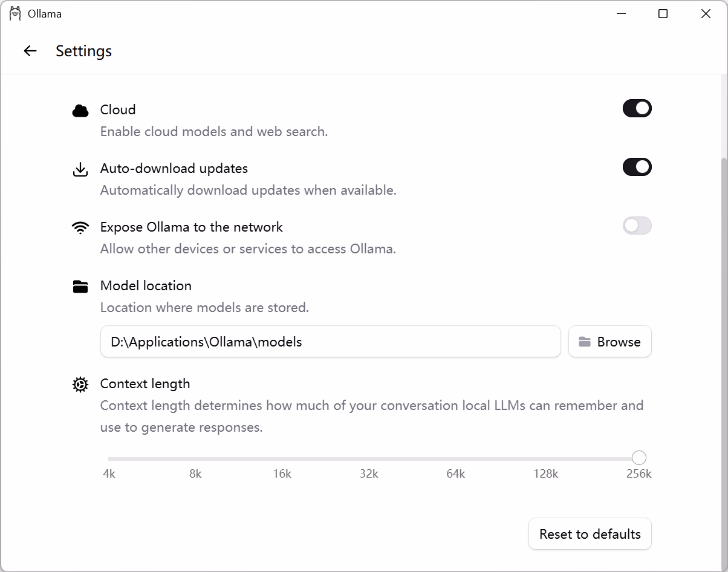Turn off Auto-download updates switch
The image size is (728, 572).
637,167
